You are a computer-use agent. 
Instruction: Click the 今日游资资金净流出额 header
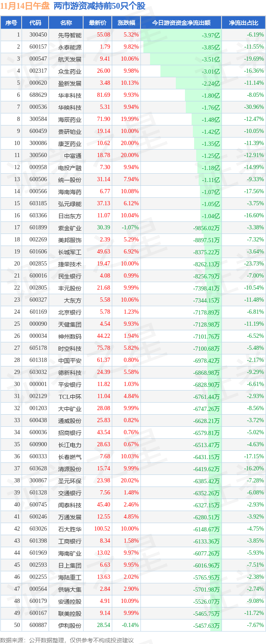tap(181, 23)
